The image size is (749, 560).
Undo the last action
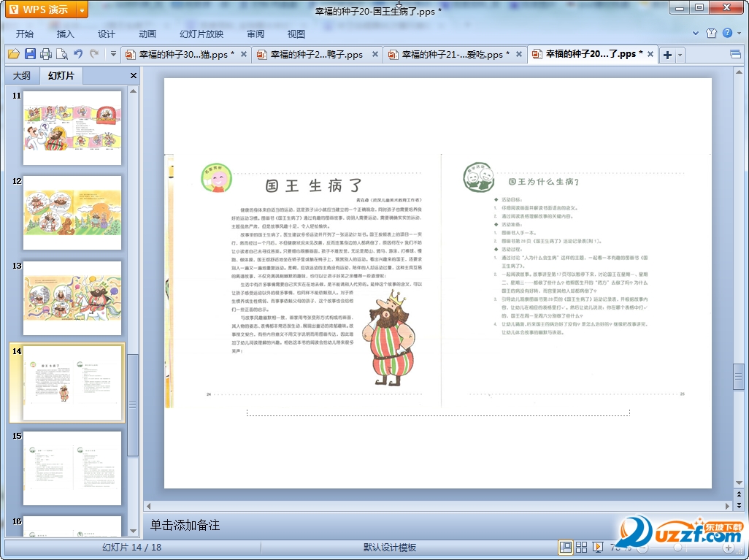pos(78,54)
